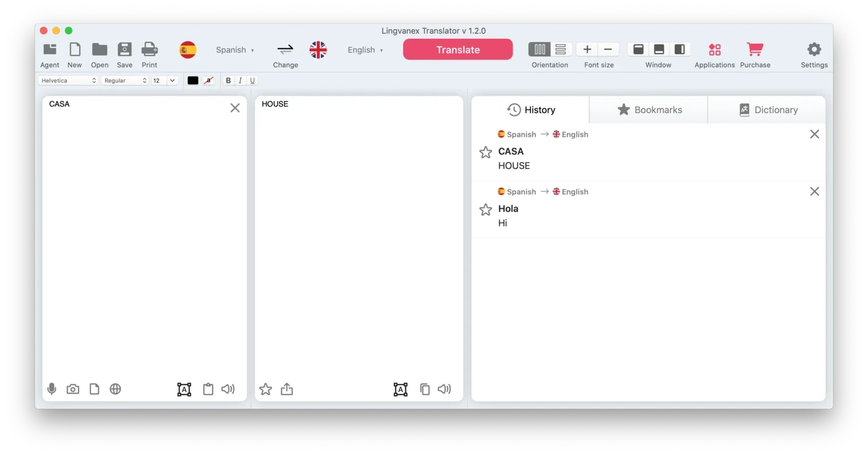
Task: Select first Window layout option
Action: click(639, 49)
